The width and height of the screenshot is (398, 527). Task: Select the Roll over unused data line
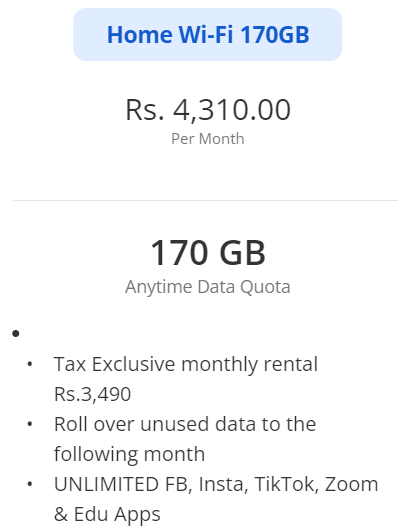tap(185, 424)
